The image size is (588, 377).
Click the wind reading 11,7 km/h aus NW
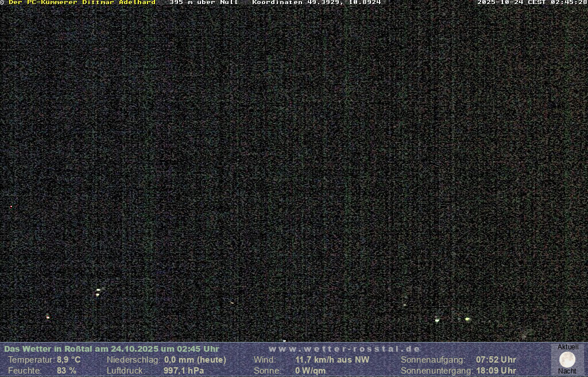pyautogui.click(x=332, y=360)
